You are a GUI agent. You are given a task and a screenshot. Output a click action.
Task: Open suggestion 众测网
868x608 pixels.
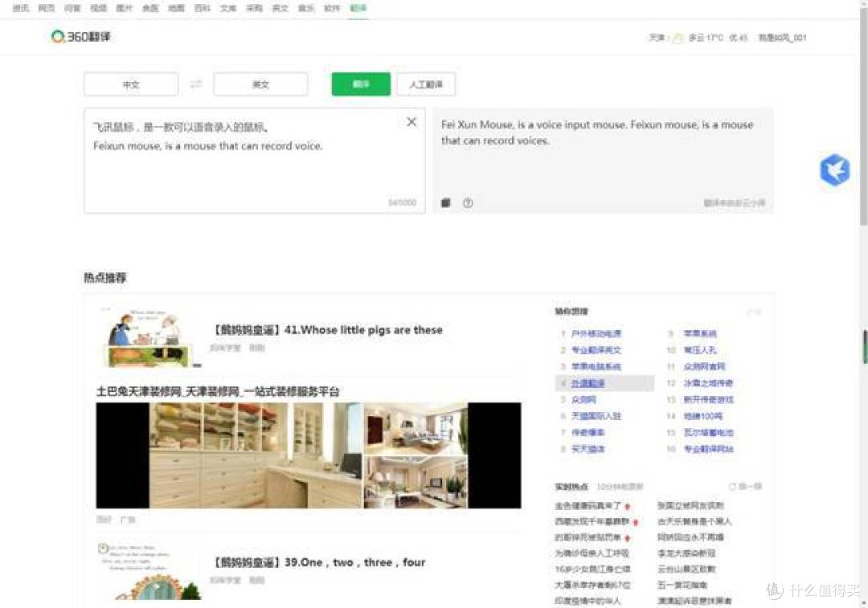pos(583,399)
